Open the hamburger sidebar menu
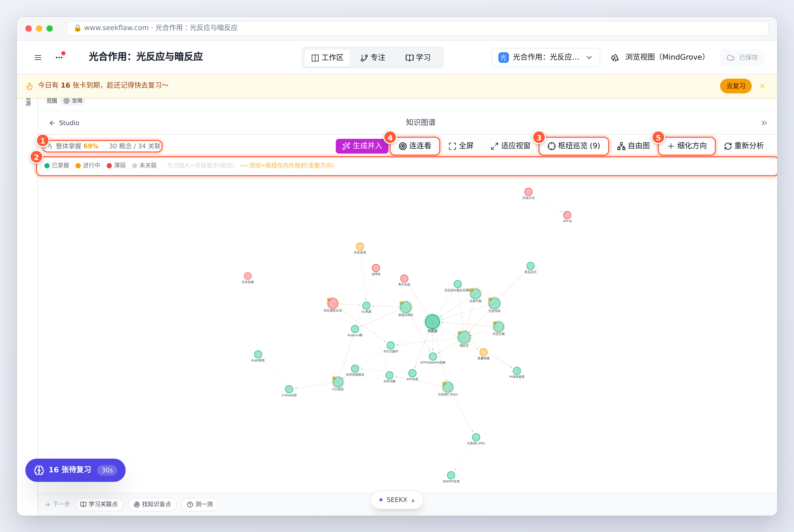 pyautogui.click(x=38, y=57)
